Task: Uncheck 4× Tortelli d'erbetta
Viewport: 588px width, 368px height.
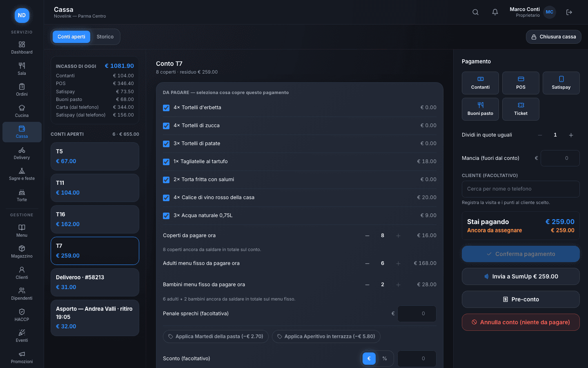Action: pos(166,108)
